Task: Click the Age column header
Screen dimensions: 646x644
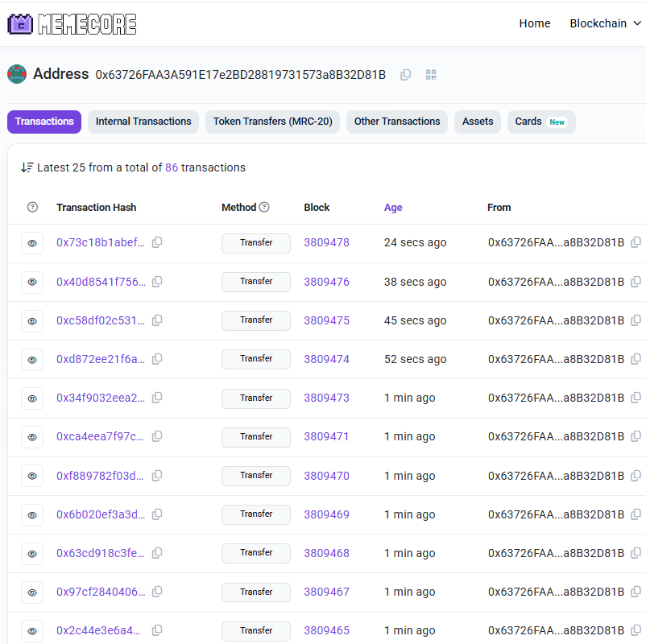Action: coord(393,207)
